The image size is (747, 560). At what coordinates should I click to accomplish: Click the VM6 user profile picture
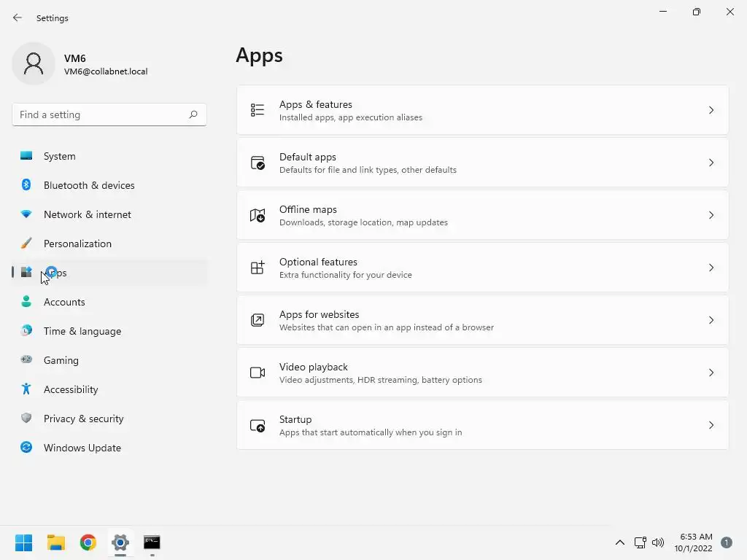pos(34,63)
